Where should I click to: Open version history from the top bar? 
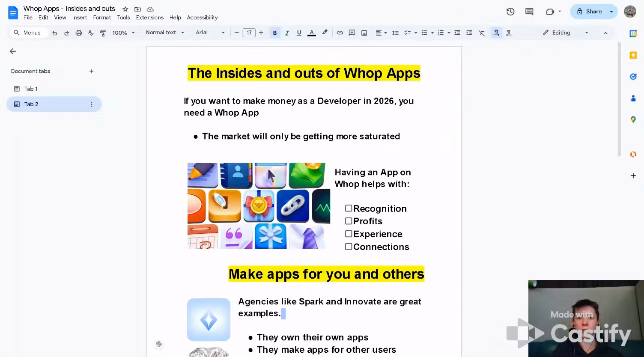[510, 12]
